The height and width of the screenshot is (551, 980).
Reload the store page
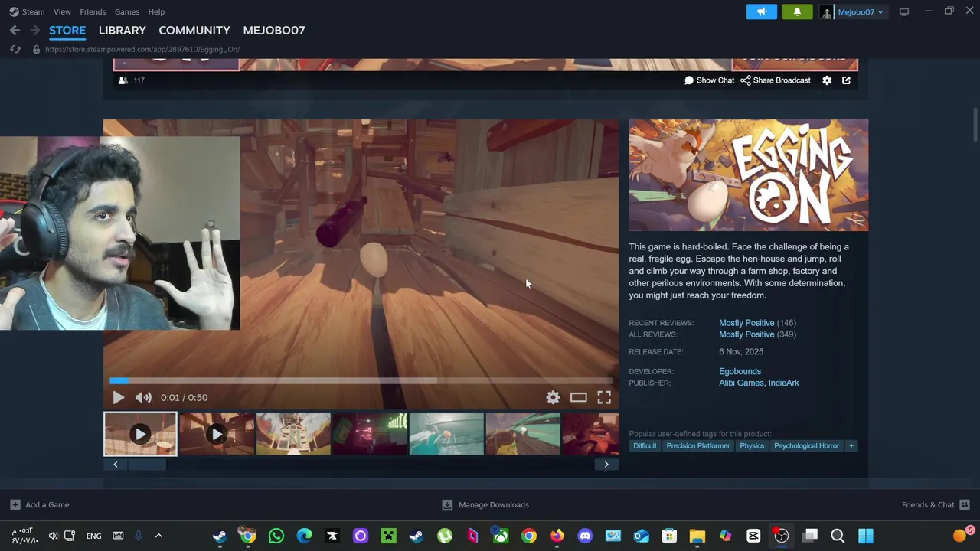coord(15,49)
